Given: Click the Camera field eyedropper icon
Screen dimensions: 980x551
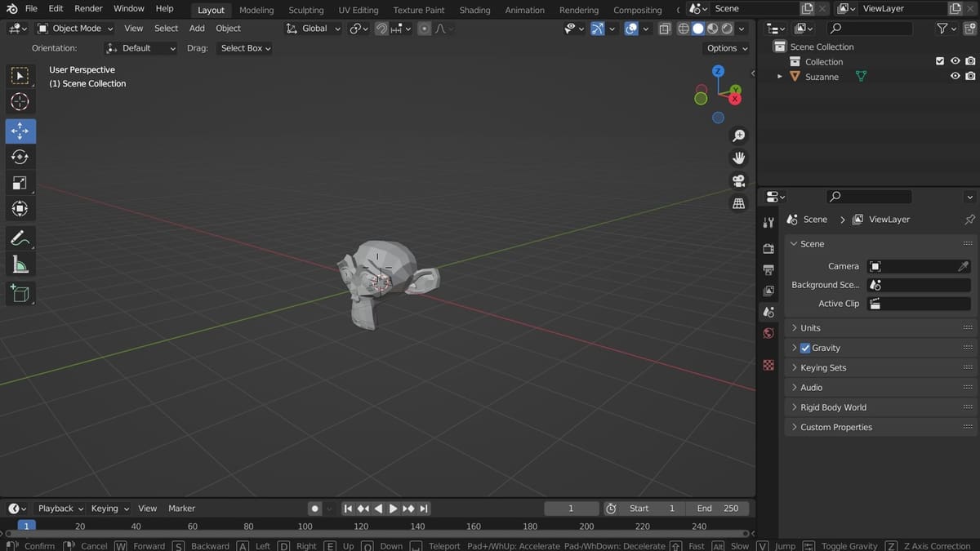Looking at the screenshot, I should pyautogui.click(x=963, y=266).
